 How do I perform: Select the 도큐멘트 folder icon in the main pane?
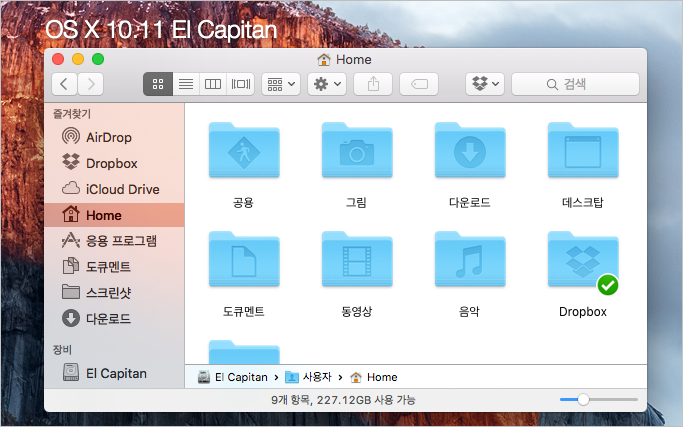tap(244, 259)
